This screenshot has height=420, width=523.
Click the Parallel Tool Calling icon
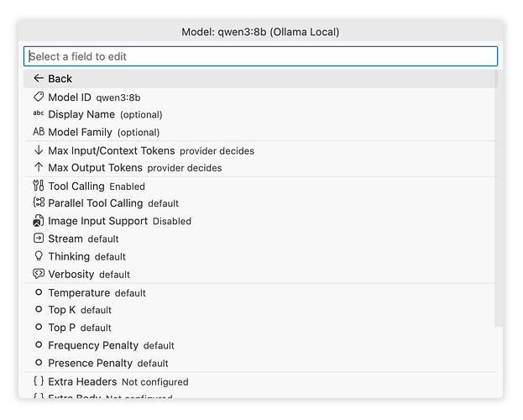click(x=39, y=202)
